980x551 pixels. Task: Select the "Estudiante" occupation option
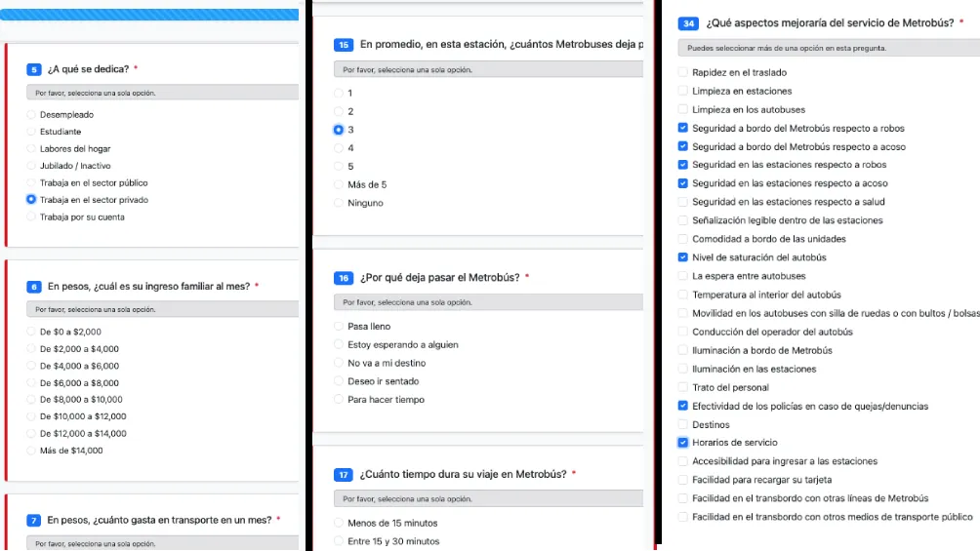[x=31, y=132]
